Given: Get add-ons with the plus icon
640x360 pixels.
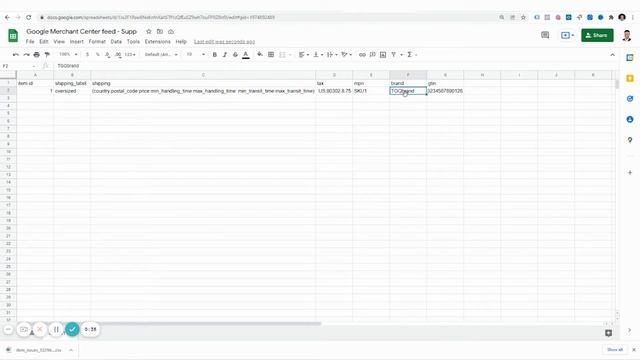Looking at the screenshot, I should (x=630, y=173).
